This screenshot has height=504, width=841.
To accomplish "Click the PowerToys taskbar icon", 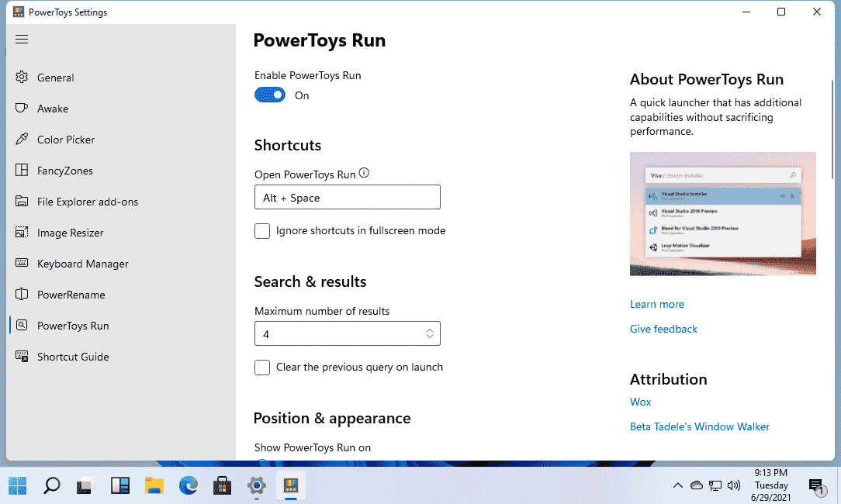I will [291, 485].
